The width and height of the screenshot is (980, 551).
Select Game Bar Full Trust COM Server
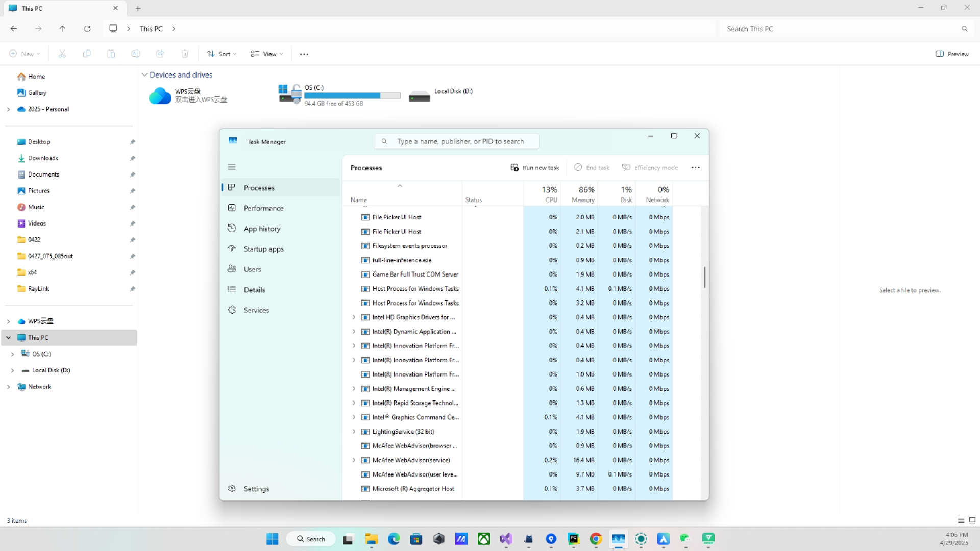click(x=508, y=274)
